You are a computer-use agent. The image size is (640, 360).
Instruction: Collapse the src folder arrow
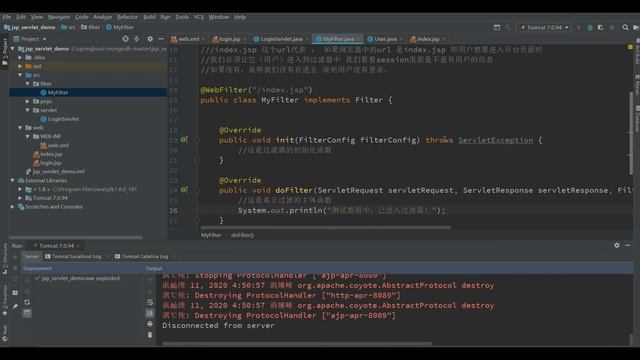[20, 75]
